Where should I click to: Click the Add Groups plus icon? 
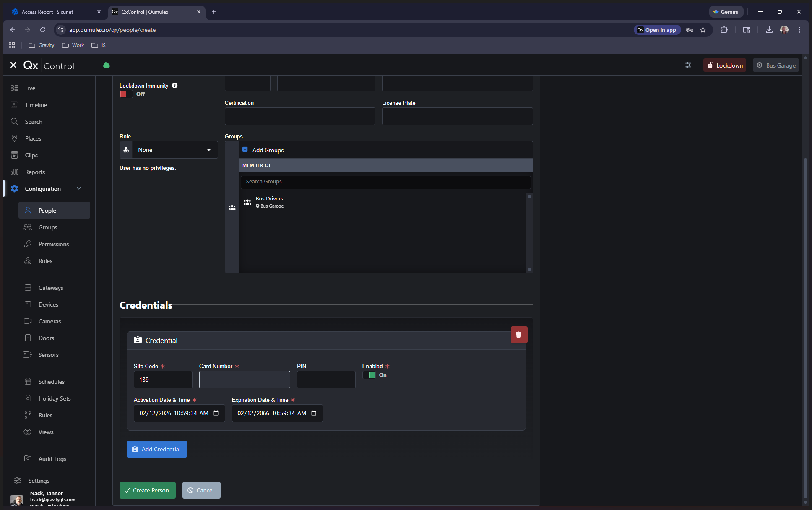[x=245, y=150]
